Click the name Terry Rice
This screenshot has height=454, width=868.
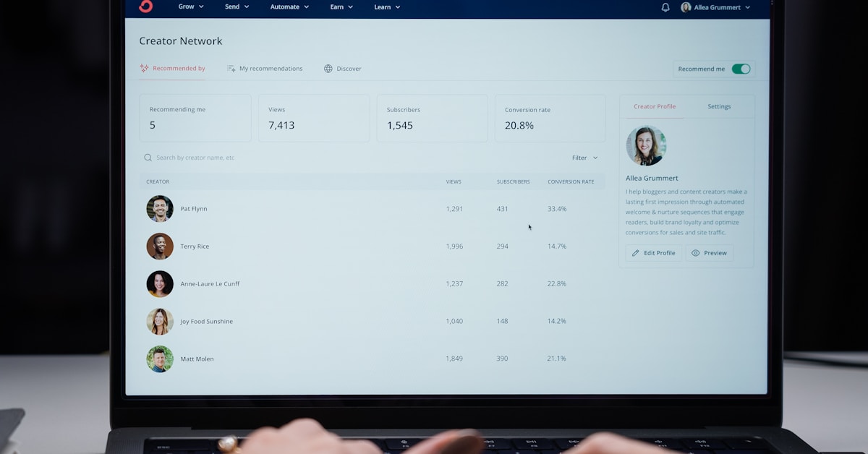195,247
